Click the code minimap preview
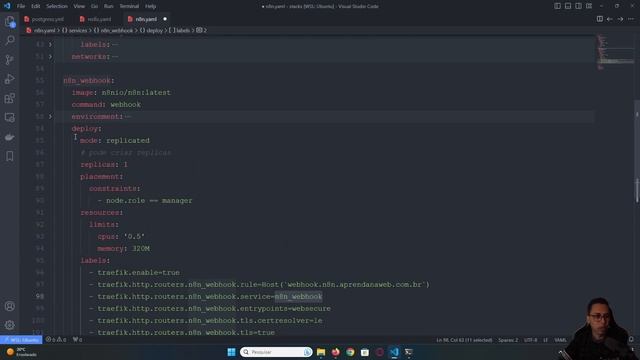The width and height of the screenshot is (640, 360). click(616, 52)
